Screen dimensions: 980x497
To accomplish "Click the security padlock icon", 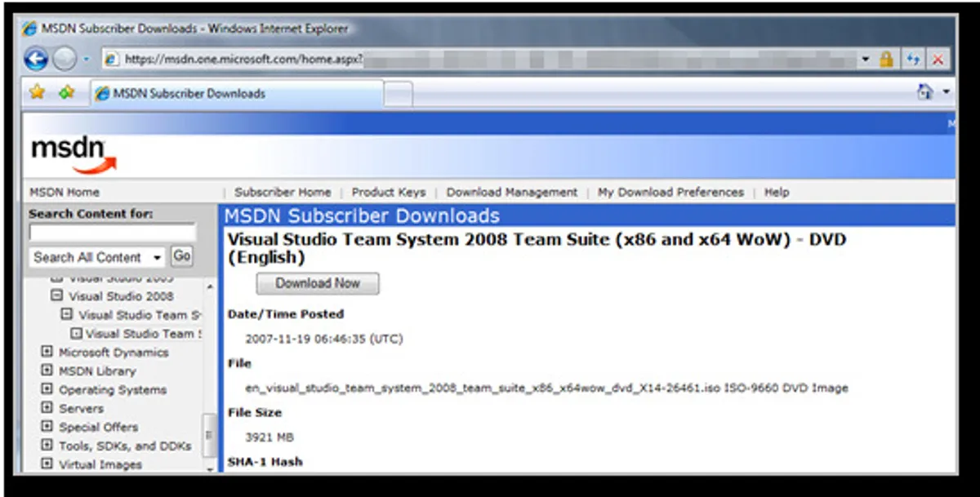I will (886, 60).
